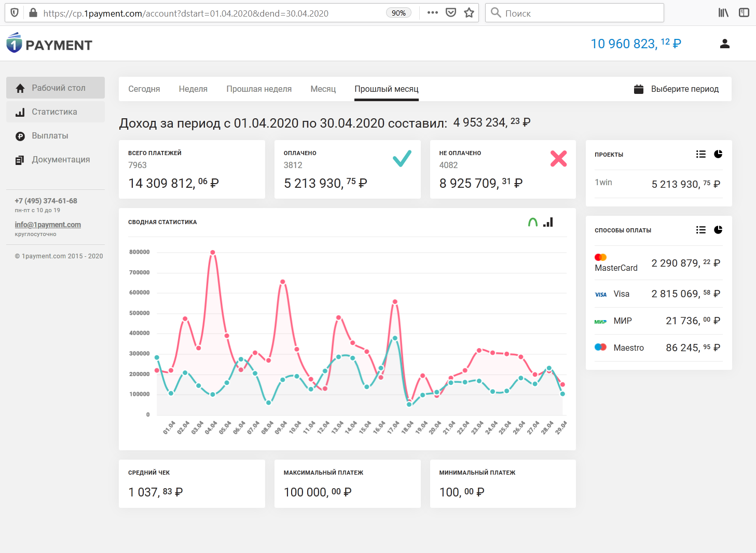756x553 pixels.
Task: Save page to Pocket icon
Action: point(451,12)
